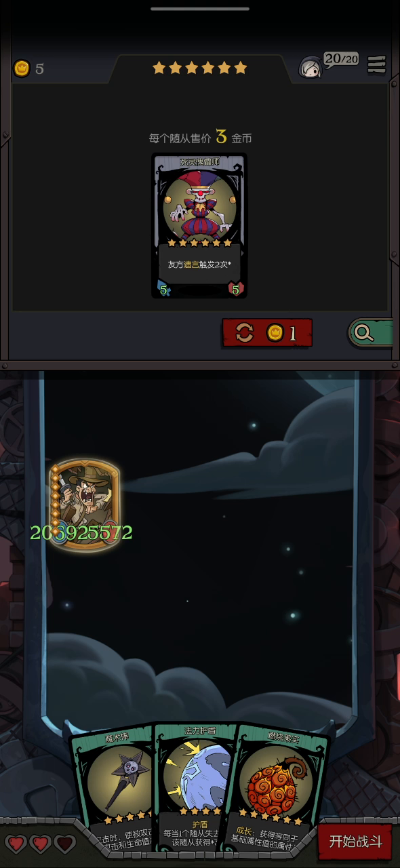The image size is (400, 868).
Task: Tap the gunslinger's green stat number
Action: [x=81, y=533]
